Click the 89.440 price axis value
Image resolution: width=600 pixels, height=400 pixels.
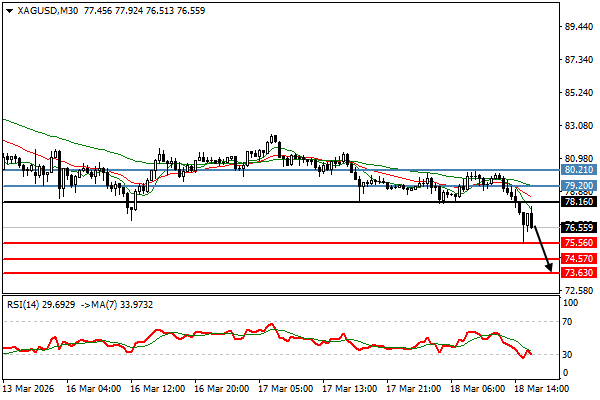(x=578, y=27)
